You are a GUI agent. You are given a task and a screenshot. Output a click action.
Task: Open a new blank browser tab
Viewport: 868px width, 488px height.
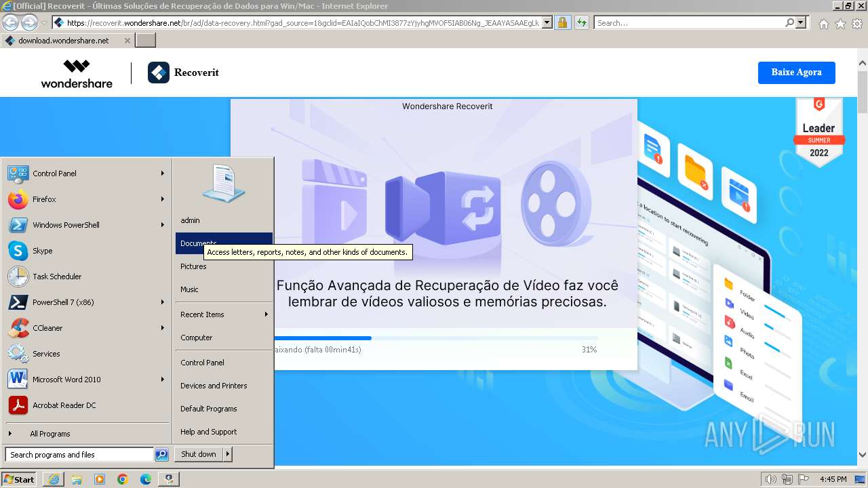(x=146, y=41)
